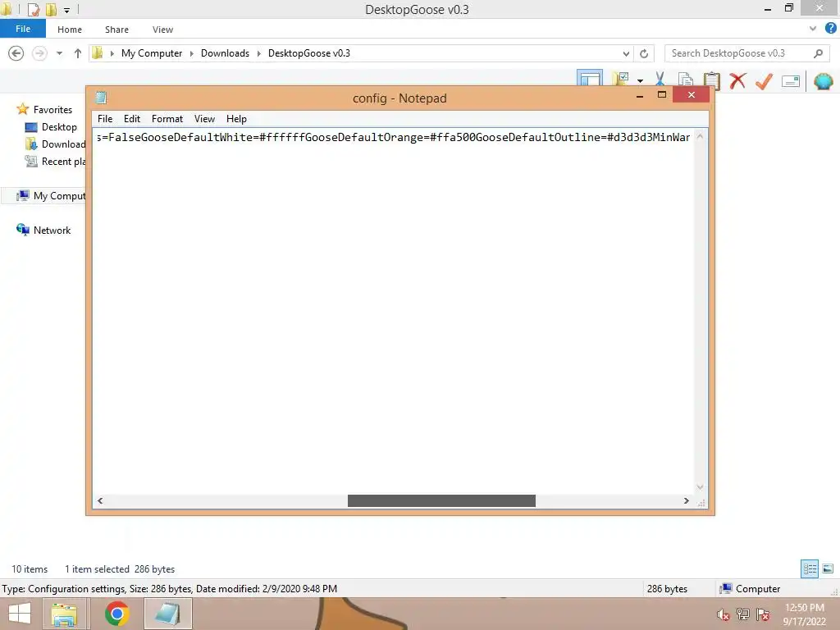Click Notepad taskbar button
Image resolution: width=840 pixels, height=630 pixels.
(x=167, y=614)
